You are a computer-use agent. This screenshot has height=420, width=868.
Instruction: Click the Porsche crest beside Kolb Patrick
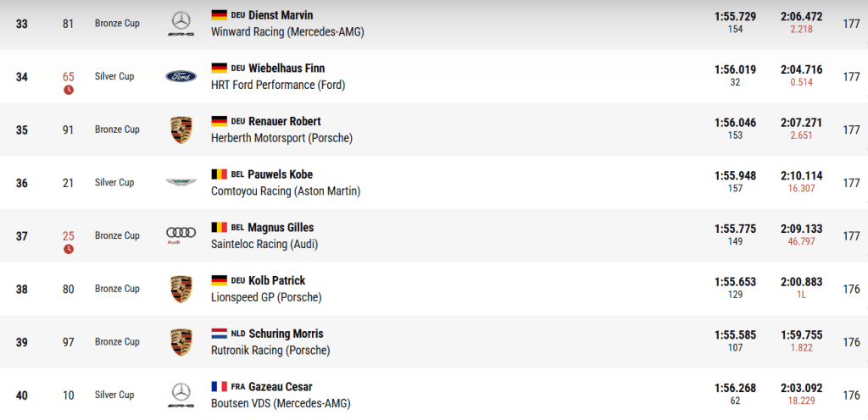pyautogui.click(x=181, y=289)
